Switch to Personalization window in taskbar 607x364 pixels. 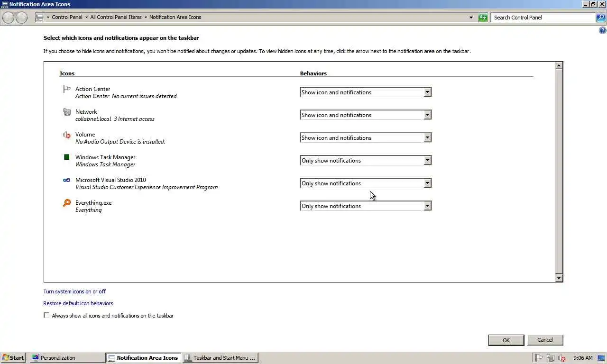(x=68, y=358)
